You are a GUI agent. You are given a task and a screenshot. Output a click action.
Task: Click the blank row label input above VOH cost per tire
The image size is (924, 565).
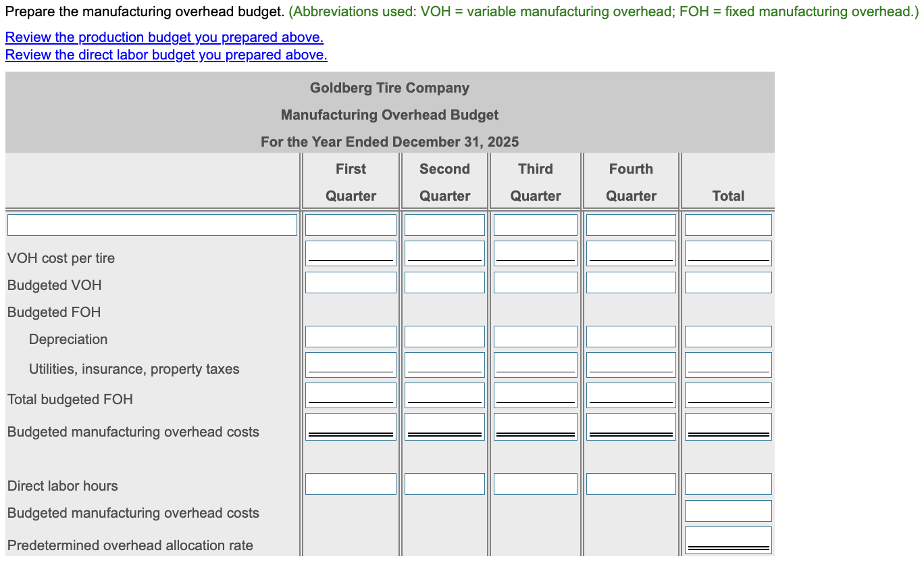point(152,225)
